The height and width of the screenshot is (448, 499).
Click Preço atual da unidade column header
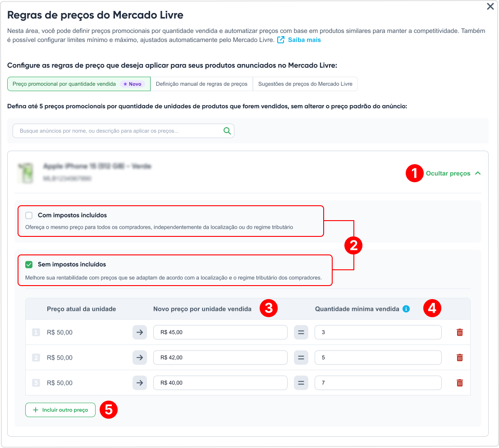[x=82, y=309]
